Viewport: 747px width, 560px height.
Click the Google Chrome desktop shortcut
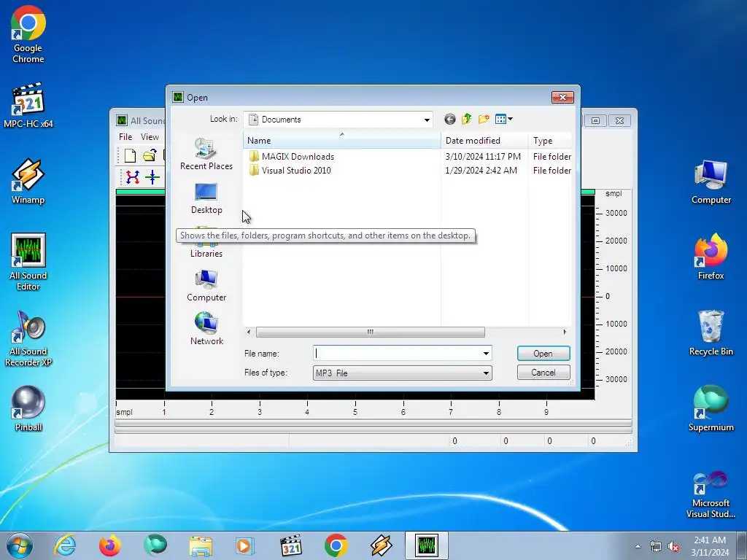pyautogui.click(x=28, y=35)
